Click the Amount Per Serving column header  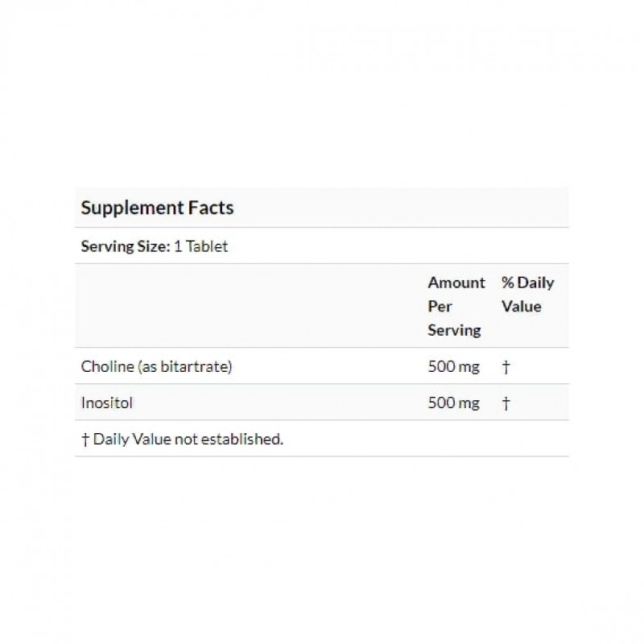click(x=456, y=306)
